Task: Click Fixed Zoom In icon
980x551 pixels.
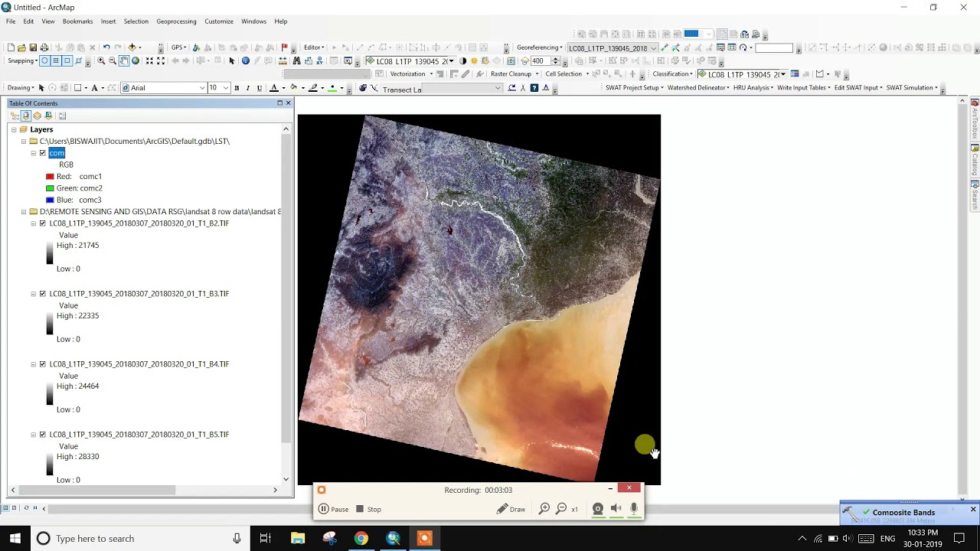Action: tap(149, 60)
